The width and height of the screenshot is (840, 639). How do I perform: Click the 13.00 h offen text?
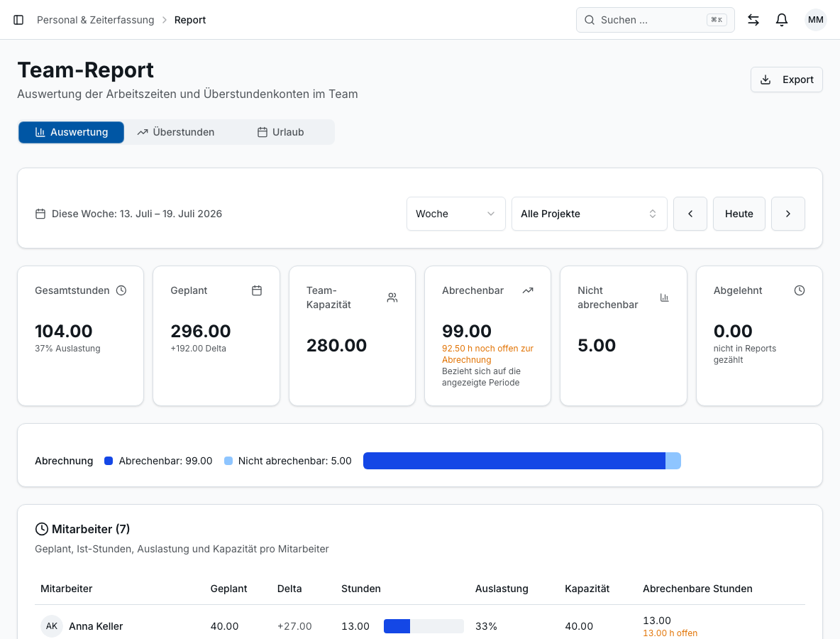(670, 633)
